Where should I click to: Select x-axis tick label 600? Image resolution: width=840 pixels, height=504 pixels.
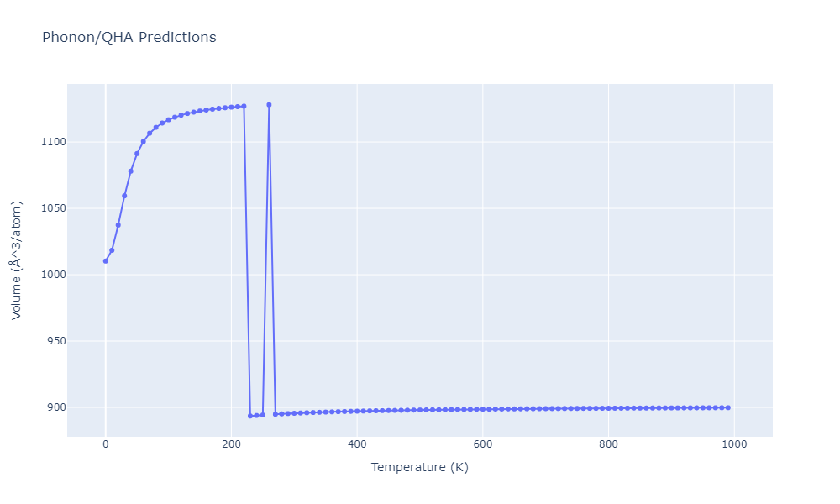pos(482,444)
